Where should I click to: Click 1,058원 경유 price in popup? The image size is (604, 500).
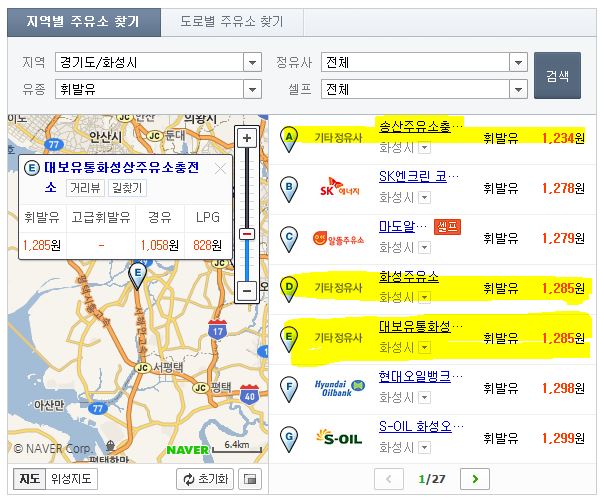coord(159,245)
